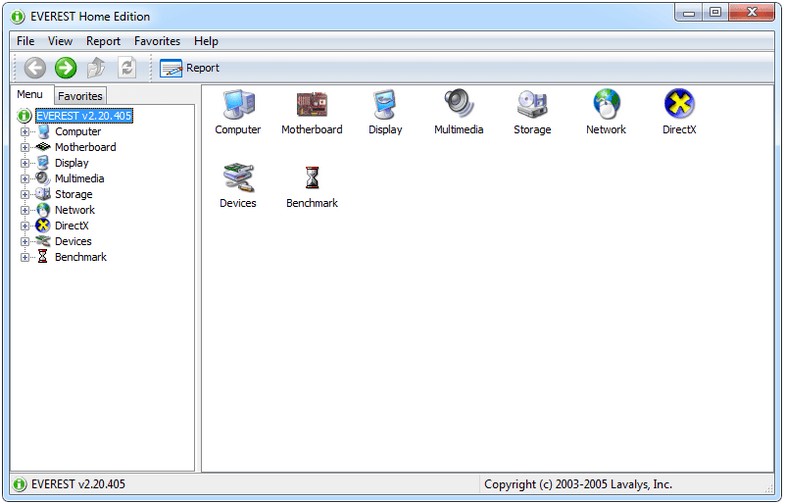Click the status bar EVEREST v2.20.405 text
Image resolution: width=786 pixels, height=504 pixels.
tap(78, 484)
